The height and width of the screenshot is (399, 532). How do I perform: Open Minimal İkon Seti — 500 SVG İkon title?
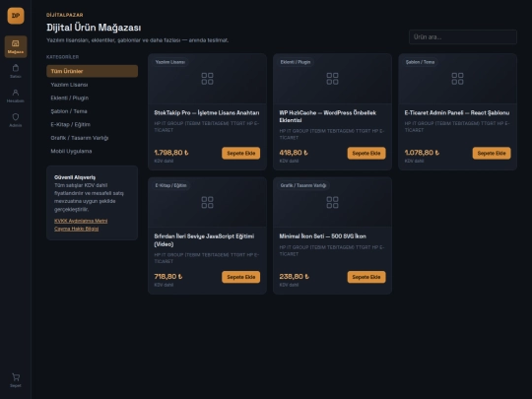click(323, 236)
